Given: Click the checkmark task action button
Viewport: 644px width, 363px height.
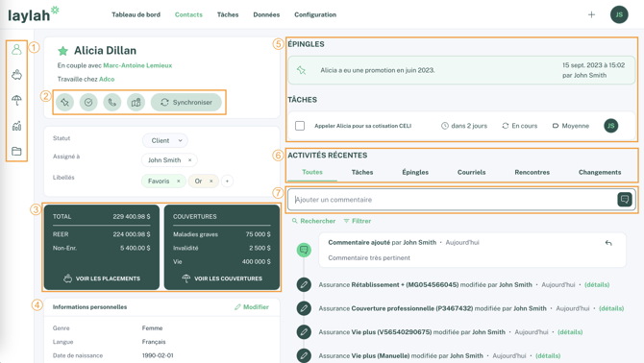Looking at the screenshot, I should pos(88,102).
